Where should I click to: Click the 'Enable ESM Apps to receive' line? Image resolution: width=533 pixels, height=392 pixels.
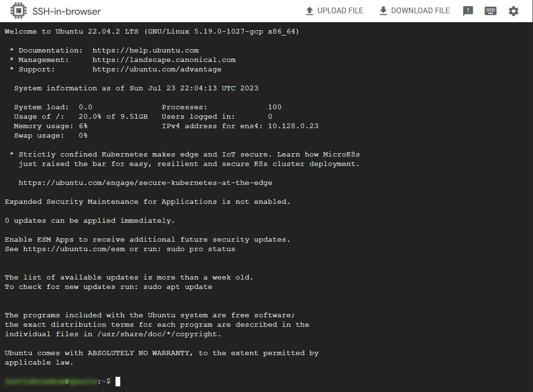148,240
